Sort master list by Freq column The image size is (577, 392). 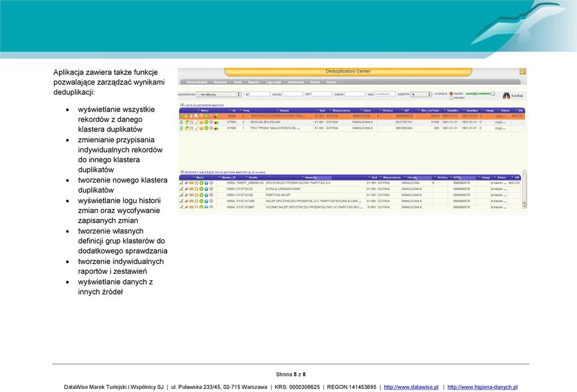[246, 110]
